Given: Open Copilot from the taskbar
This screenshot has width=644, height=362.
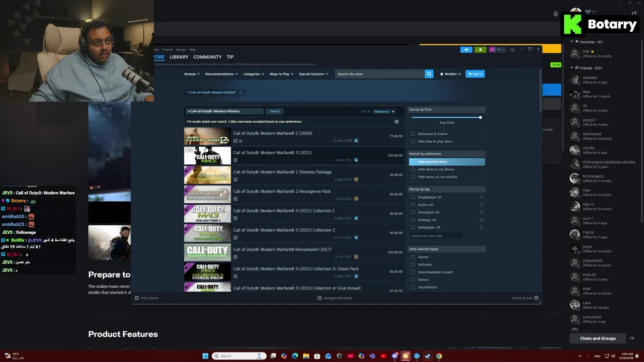Looking at the screenshot, I should click(x=284, y=356).
